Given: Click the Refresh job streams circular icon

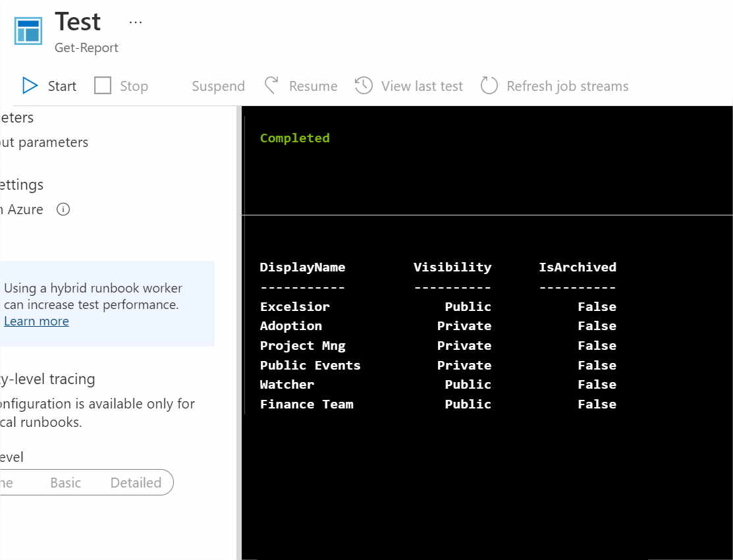Looking at the screenshot, I should pyautogui.click(x=489, y=86).
